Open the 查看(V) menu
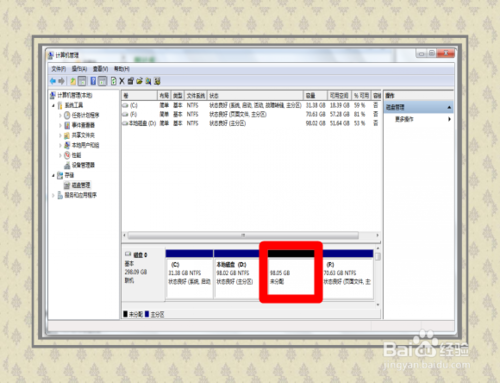The height and width of the screenshot is (383, 500). pyautogui.click(x=100, y=69)
